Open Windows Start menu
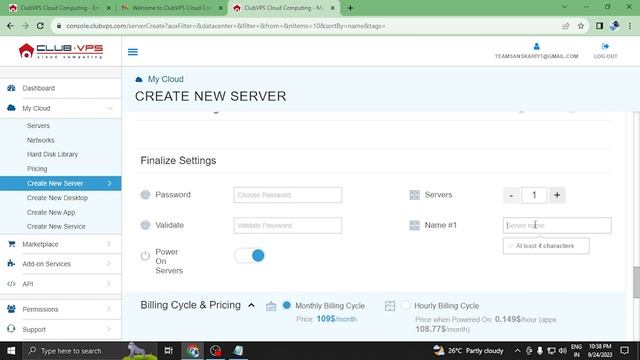The image size is (640, 360). [11, 351]
